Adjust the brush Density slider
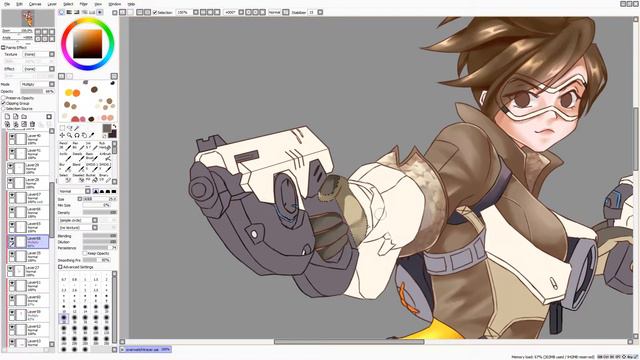Screen dimensions: 640x360 coord(100,213)
